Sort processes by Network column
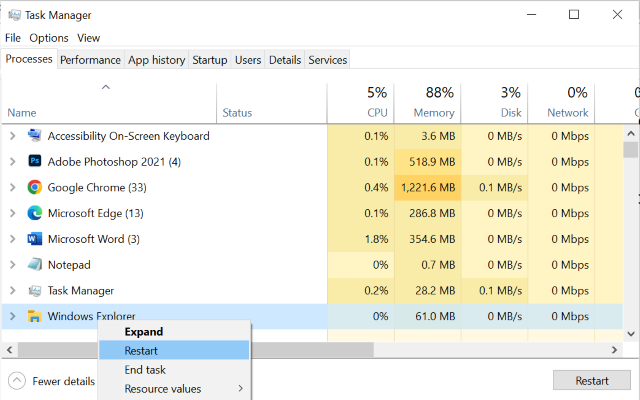The image size is (640, 400). coord(561,103)
